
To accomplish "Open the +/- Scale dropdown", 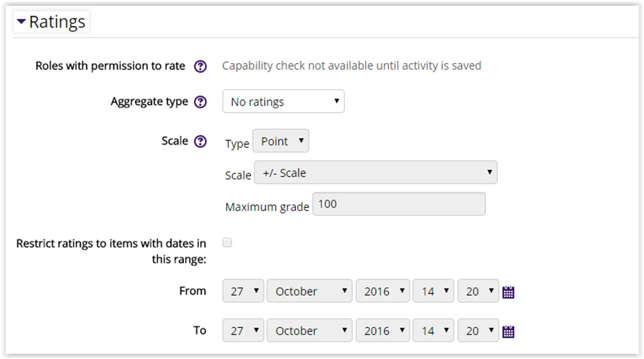I will tap(376, 173).
